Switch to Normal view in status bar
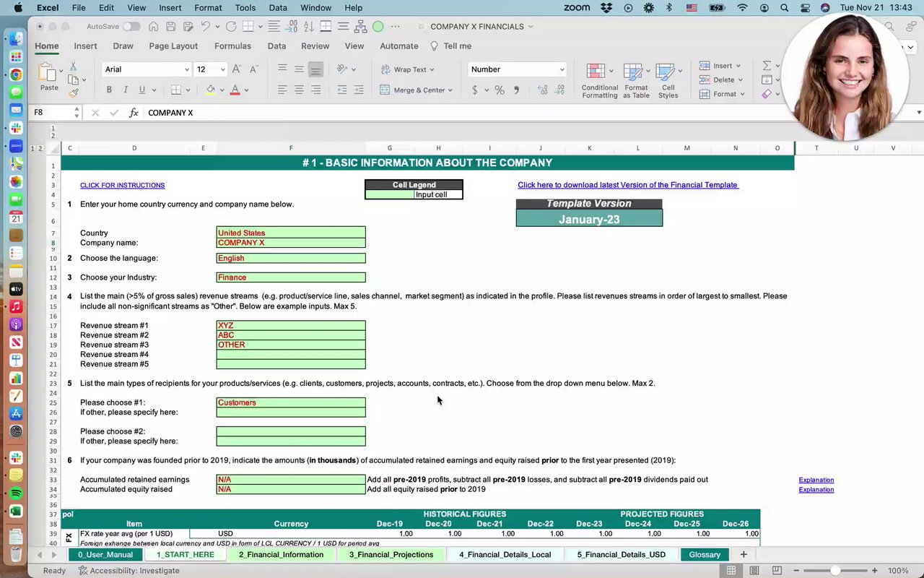924x578 pixels. click(731, 571)
